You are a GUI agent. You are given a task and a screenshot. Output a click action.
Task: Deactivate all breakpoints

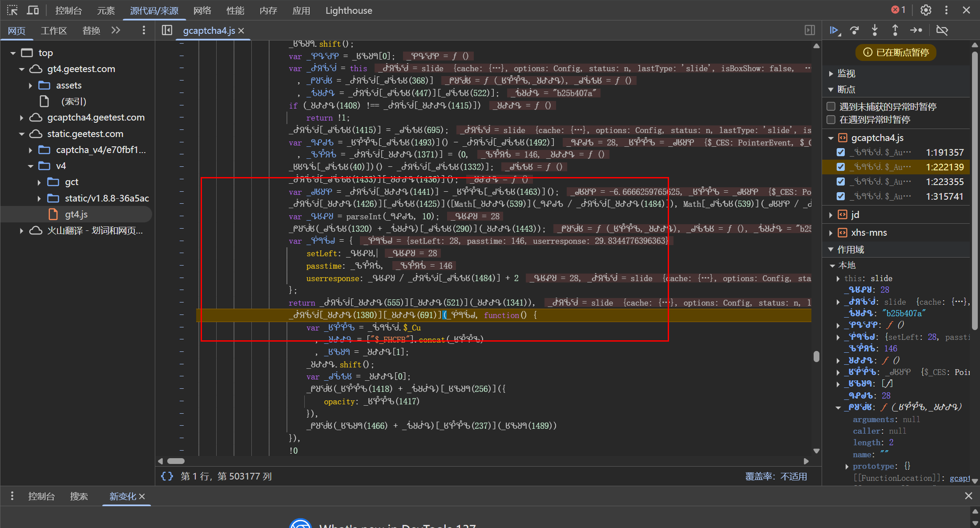pyautogui.click(x=942, y=30)
